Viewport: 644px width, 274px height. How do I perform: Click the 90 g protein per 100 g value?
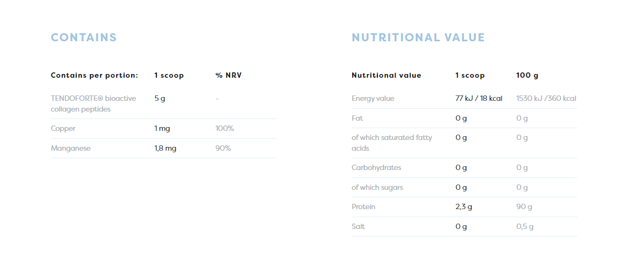525,207
